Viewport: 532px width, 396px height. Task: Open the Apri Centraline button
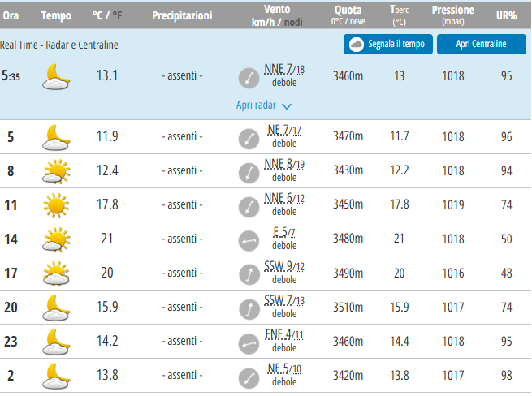click(x=481, y=44)
